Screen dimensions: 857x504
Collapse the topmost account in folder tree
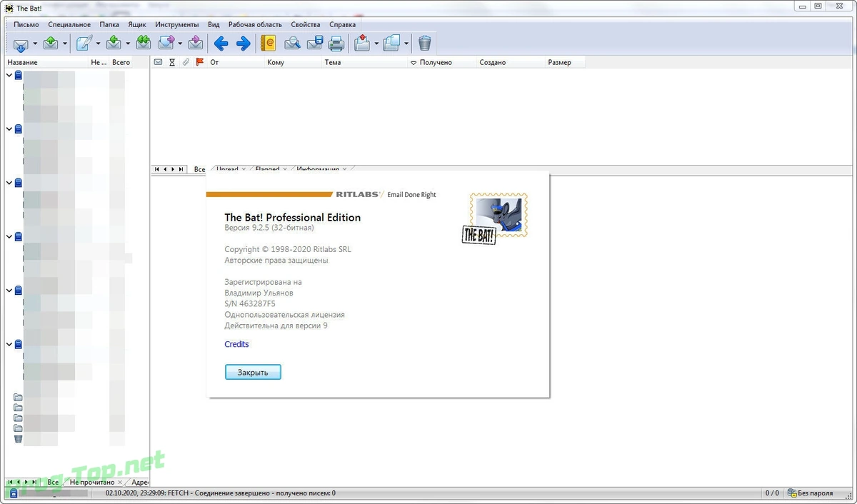point(9,75)
